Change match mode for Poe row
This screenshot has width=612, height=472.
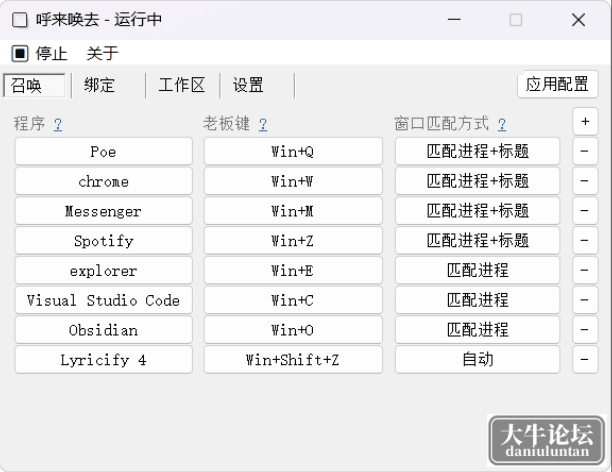pos(477,151)
